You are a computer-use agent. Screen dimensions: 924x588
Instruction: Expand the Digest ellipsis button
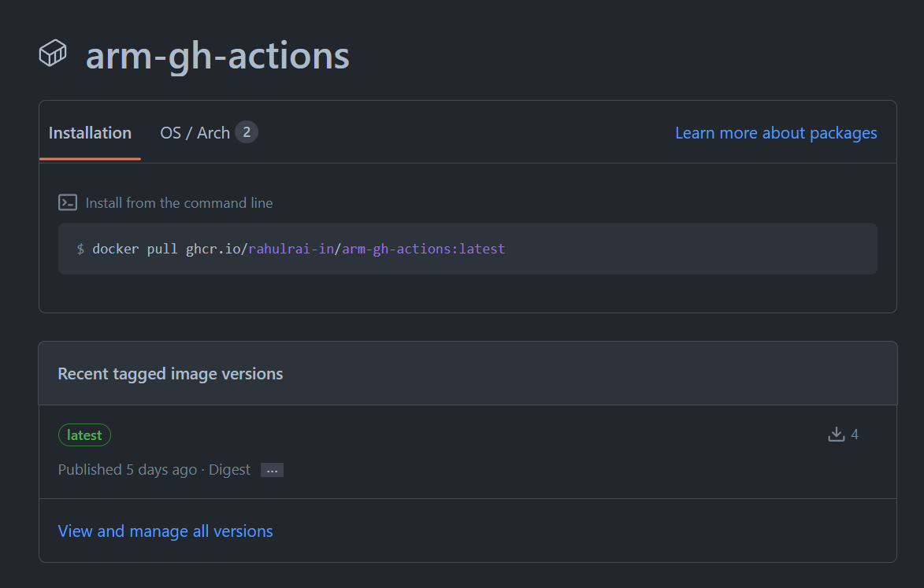point(272,471)
